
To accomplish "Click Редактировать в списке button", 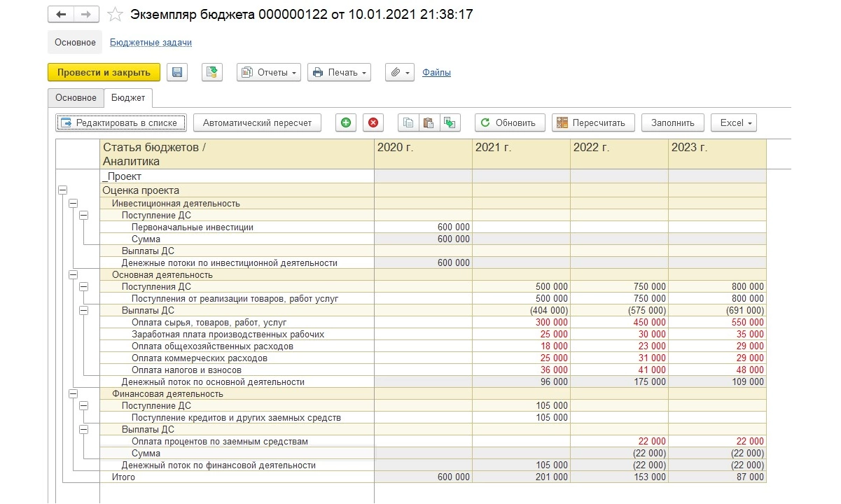I will 121,122.
